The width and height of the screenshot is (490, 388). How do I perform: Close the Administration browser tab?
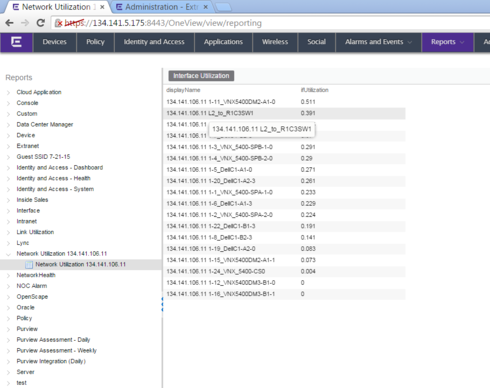(206, 7)
